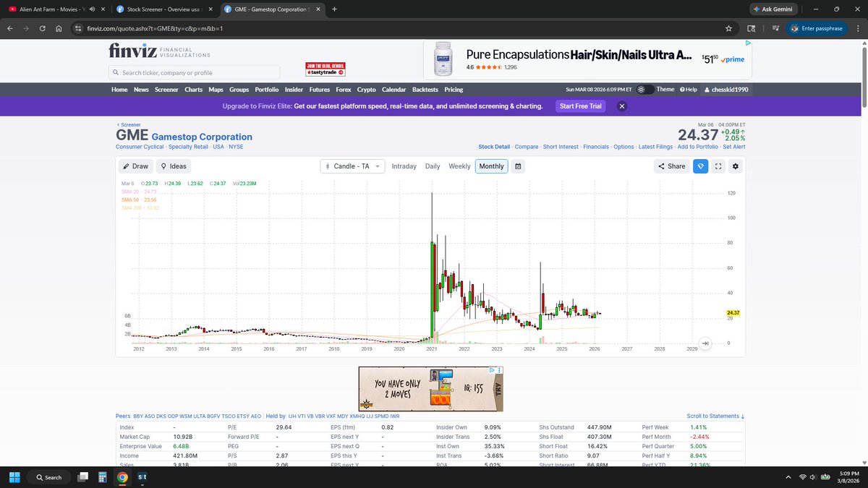
Task: Open the Futures menu item
Action: [320, 90]
